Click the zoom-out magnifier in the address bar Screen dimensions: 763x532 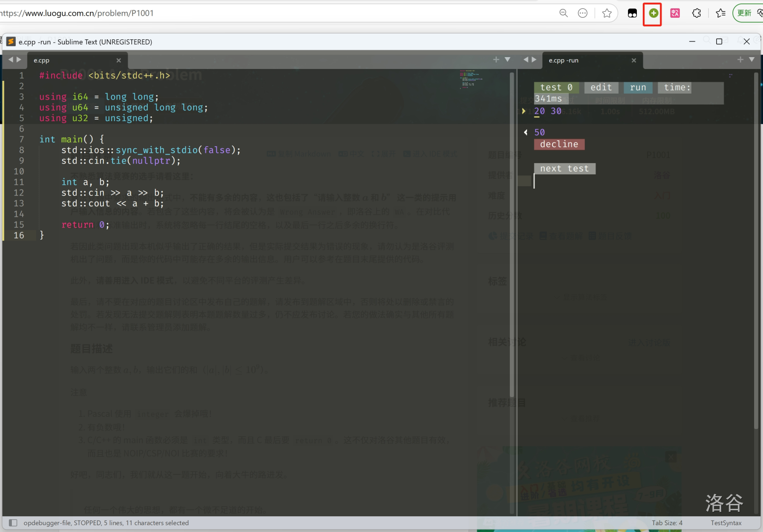[x=564, y=13]
